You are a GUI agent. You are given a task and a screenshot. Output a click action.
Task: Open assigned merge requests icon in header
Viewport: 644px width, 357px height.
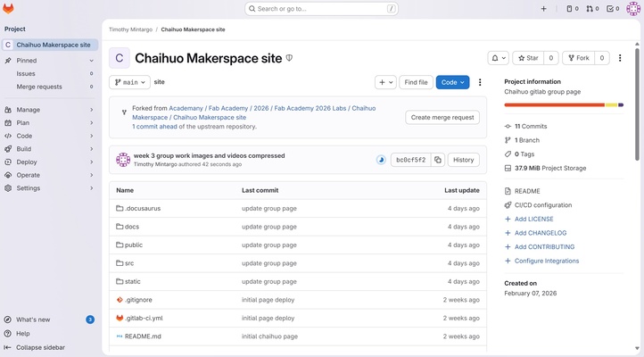pos(593,9)
